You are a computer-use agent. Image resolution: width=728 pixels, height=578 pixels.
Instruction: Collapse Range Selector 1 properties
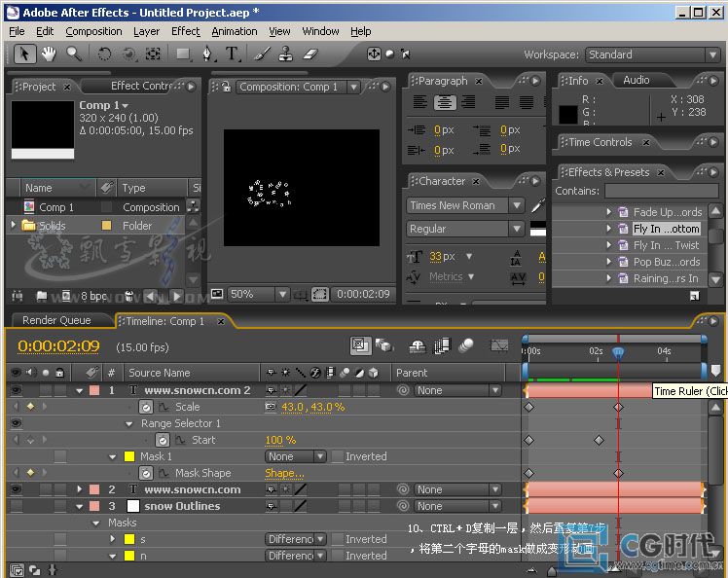(129, 424)
